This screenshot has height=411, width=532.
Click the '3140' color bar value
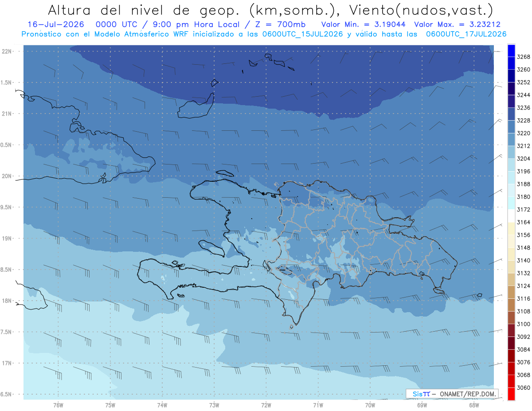click(x=524, y=261)
